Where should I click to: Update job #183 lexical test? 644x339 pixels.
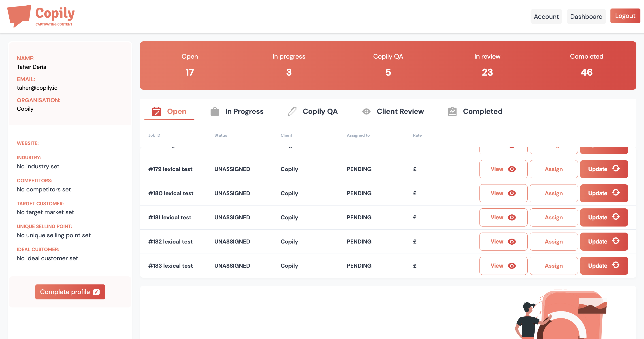pos(604,266)
